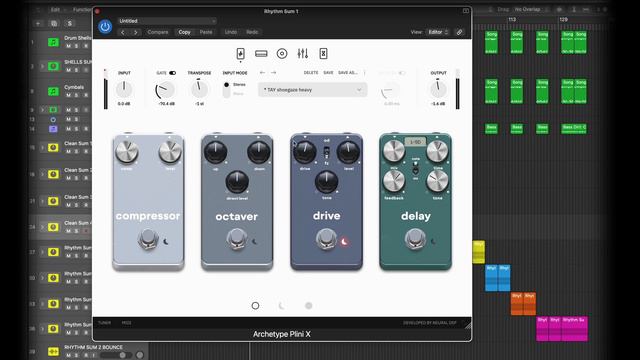Click the next setting chevron in header
Image resolution: width=640 pixels, height=360 pixels.
136,32
